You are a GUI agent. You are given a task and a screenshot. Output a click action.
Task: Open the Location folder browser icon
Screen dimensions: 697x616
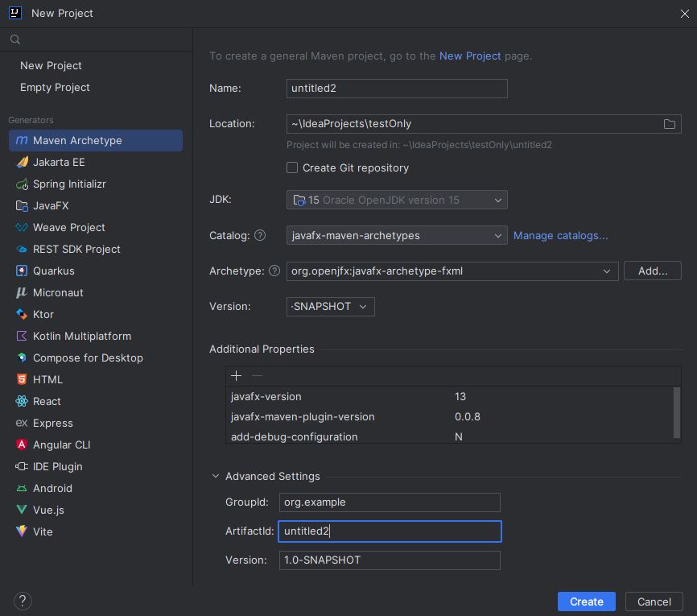click(669, 123)
